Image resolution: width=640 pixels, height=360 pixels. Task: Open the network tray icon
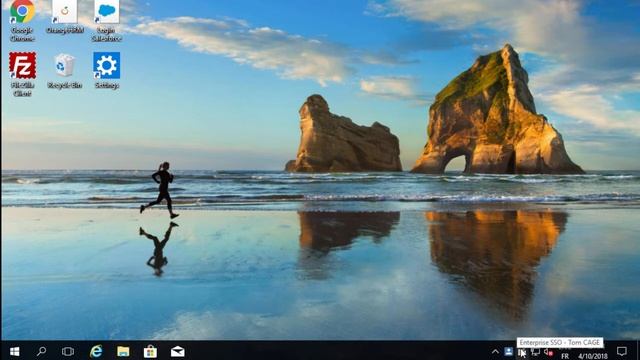pyautogui.click(x=536, y=352)
